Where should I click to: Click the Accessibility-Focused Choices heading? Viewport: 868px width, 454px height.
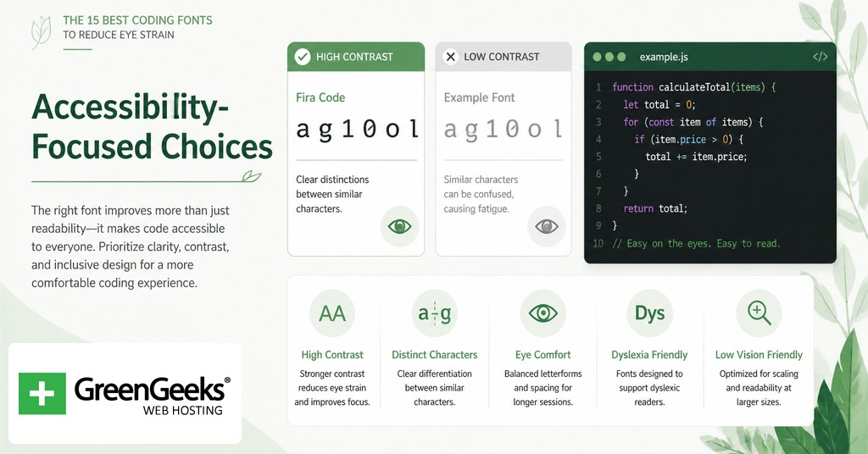[x=152, y=127]
